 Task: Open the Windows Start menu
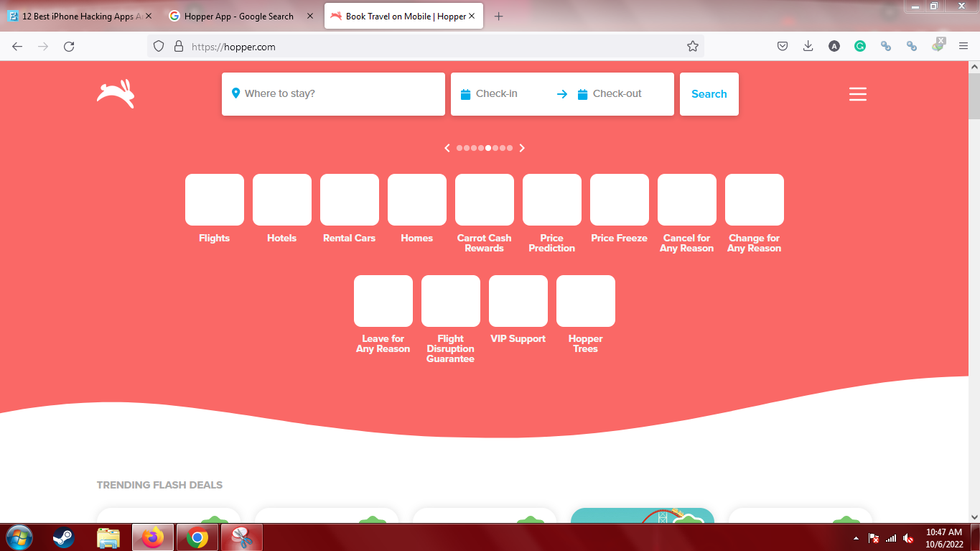[x=19, y=537]
